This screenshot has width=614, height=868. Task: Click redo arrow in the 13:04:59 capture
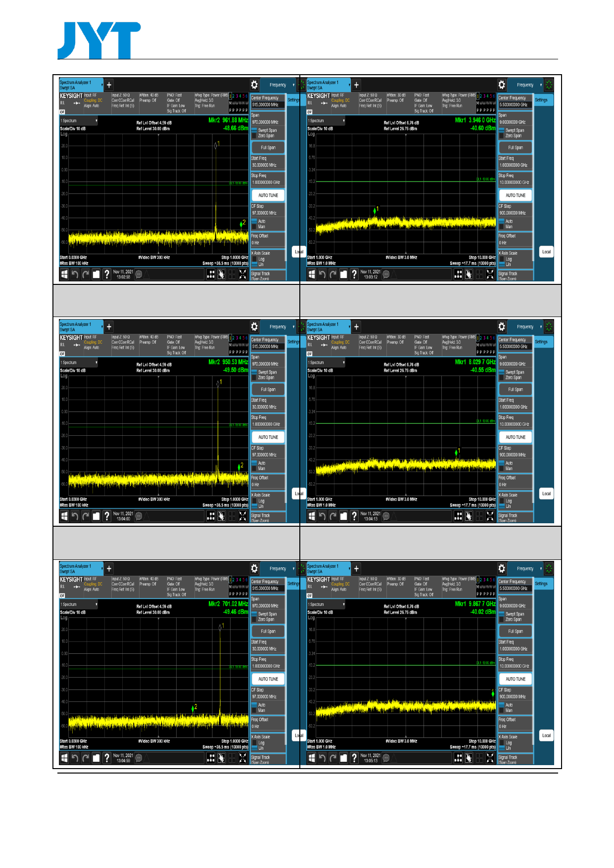[x=86, y=758]
